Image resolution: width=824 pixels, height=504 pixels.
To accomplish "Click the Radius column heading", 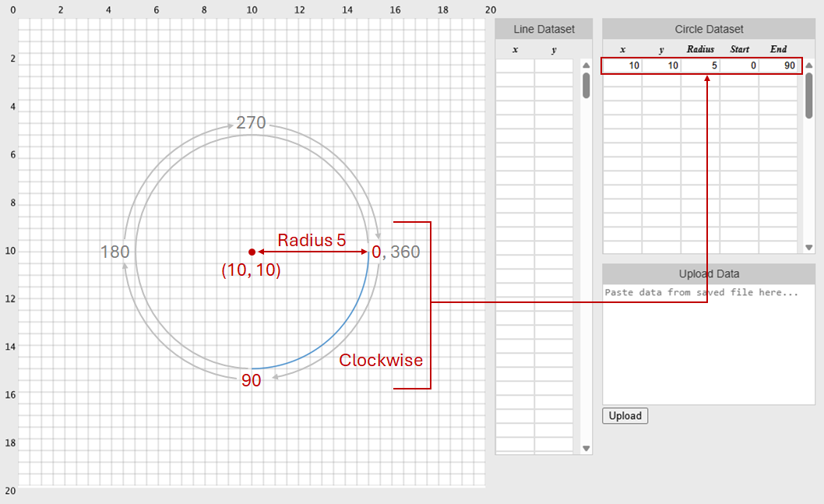I will pos(700,49).
